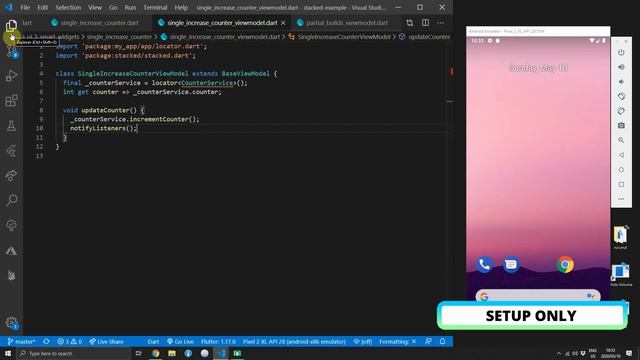Image resolution: width=640 pixels, height=360 pixels.
Task: Open the Run and Debug view
Action: pyautogui.click(x=11, y=76)
